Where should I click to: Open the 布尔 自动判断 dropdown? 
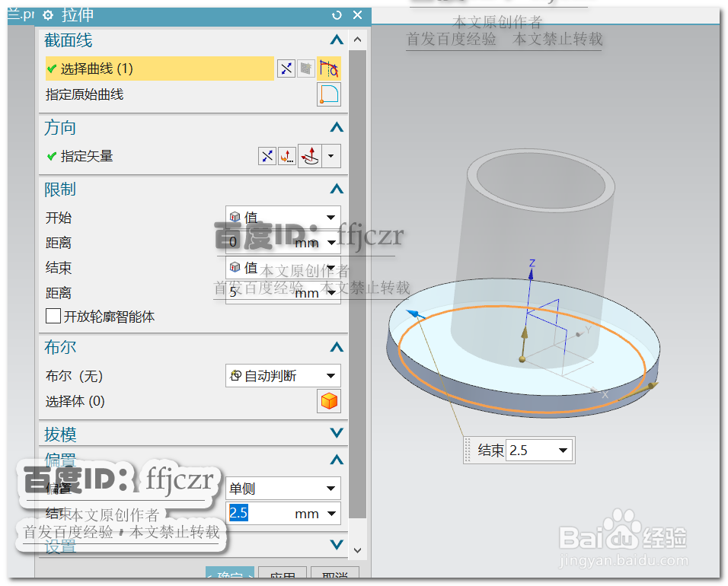point(283,375)
